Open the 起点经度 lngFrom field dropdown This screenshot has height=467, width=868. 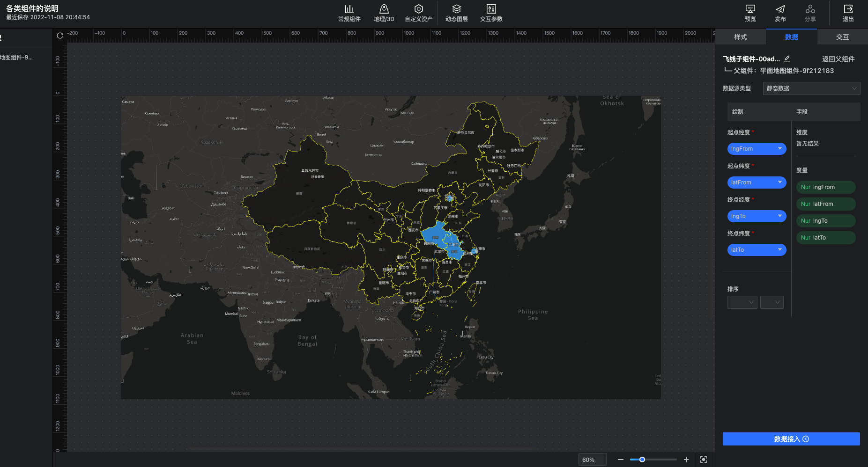[x=757, y=149]
